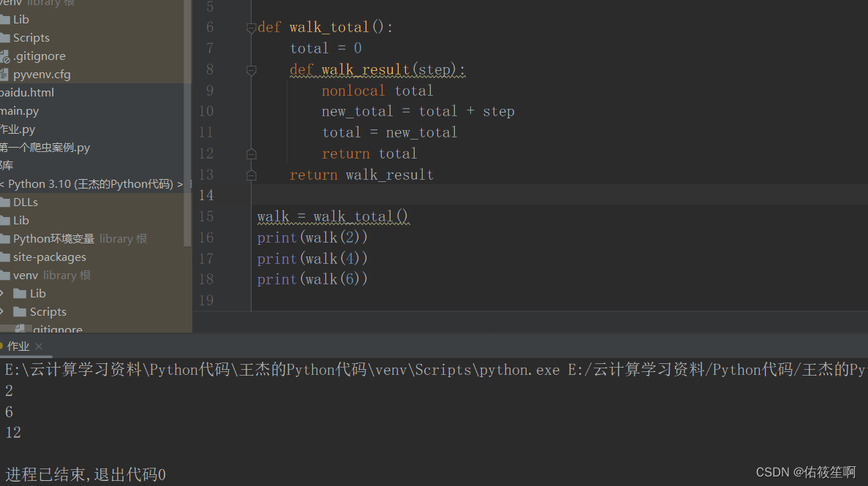Click 'walk = walk_total()' line

tap(333, 216)
